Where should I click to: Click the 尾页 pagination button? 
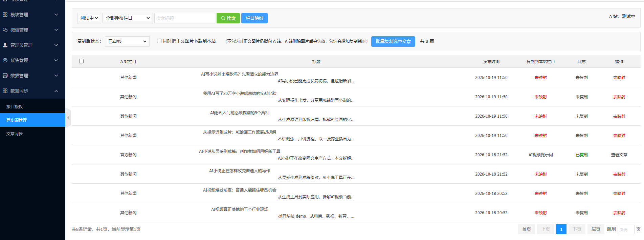[596, 229]
